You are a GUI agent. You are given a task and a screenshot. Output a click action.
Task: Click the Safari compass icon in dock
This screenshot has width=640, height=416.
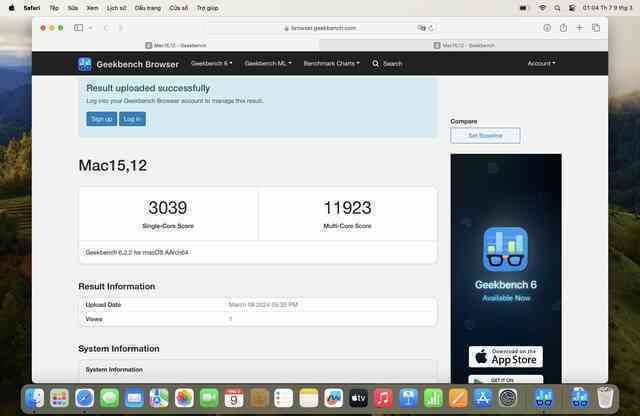(84, 398)
